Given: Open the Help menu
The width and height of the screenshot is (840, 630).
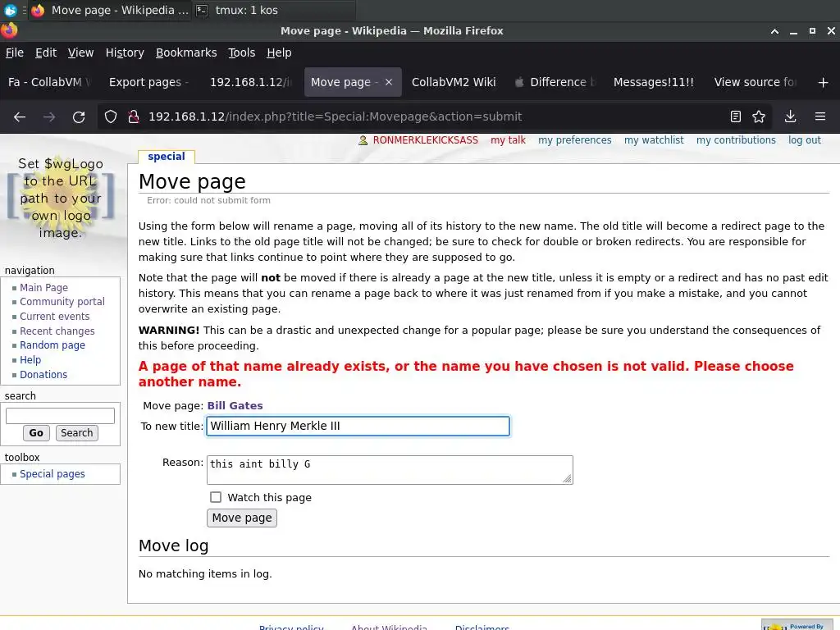Looking at the screenshot, I should pos(279,52).
